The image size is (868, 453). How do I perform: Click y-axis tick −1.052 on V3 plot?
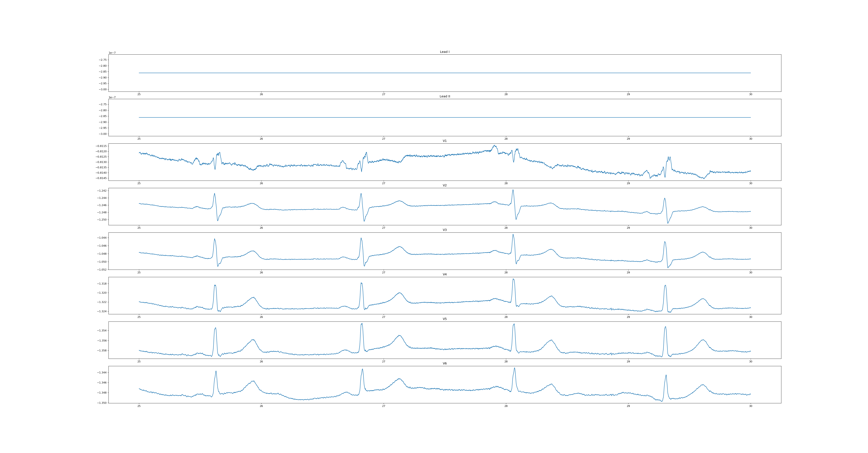coord(102,270)
